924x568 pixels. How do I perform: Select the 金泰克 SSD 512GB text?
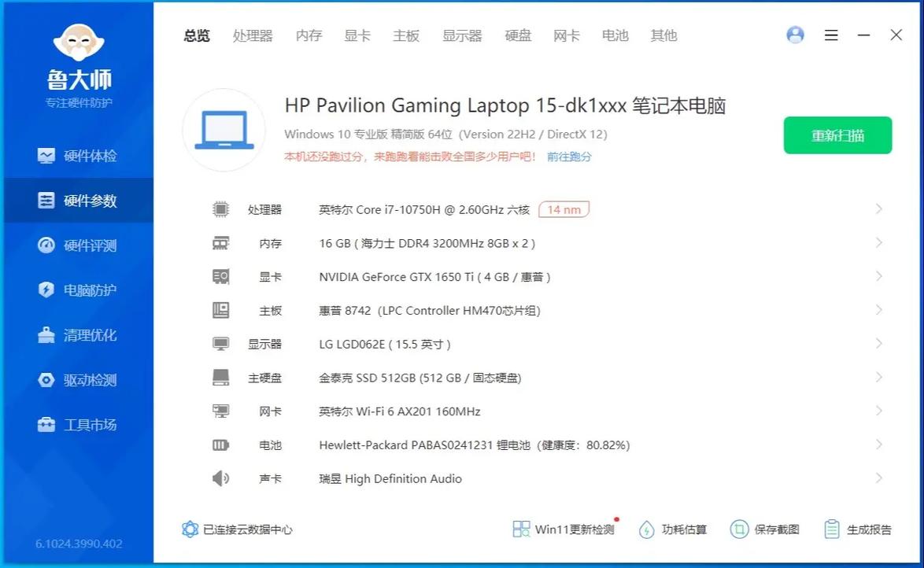pyautogui.click(x=420, y=378)
